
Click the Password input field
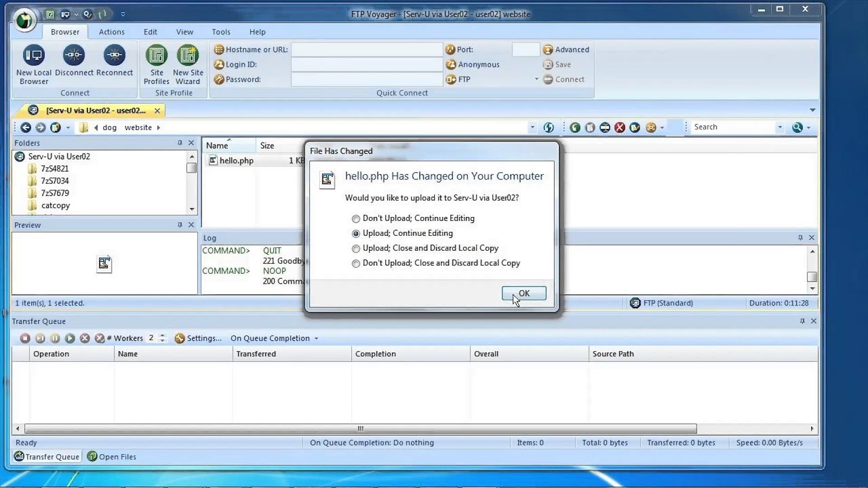pos(367,79)
